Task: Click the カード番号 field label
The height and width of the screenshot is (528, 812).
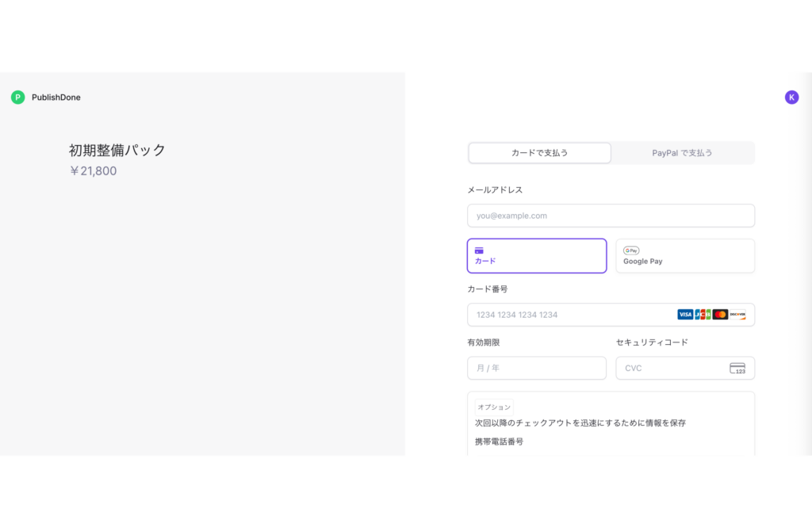Action: click(488, 289)
